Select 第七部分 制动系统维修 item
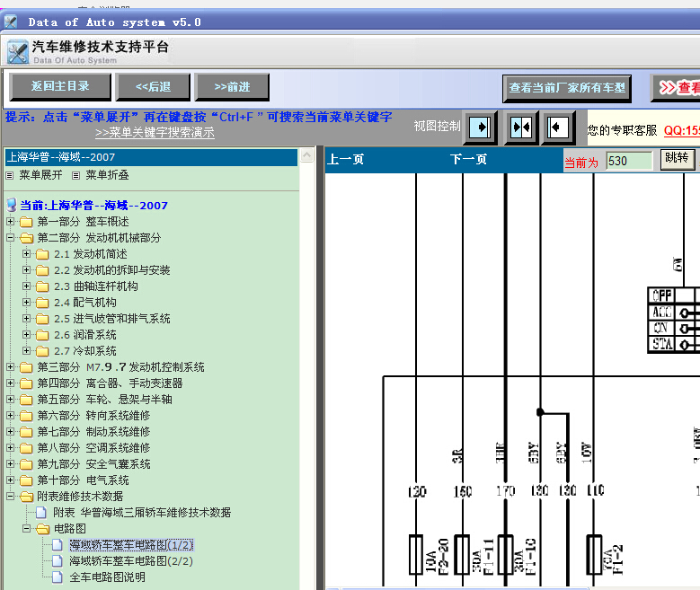The height and width of the screenshot is (590, 700). tap(93, 432)
